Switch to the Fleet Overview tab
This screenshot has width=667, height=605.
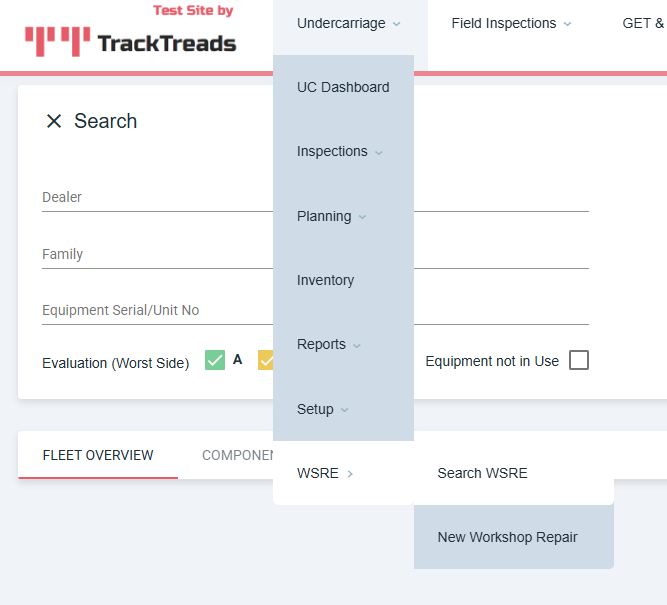pyautogui.click(x=98, y=455)
